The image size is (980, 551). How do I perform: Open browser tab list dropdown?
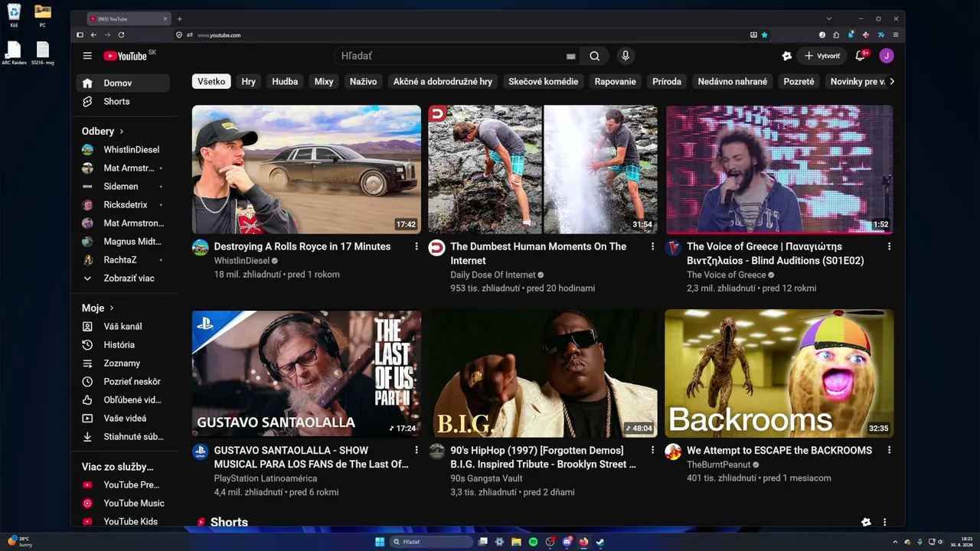click(828, 18)
